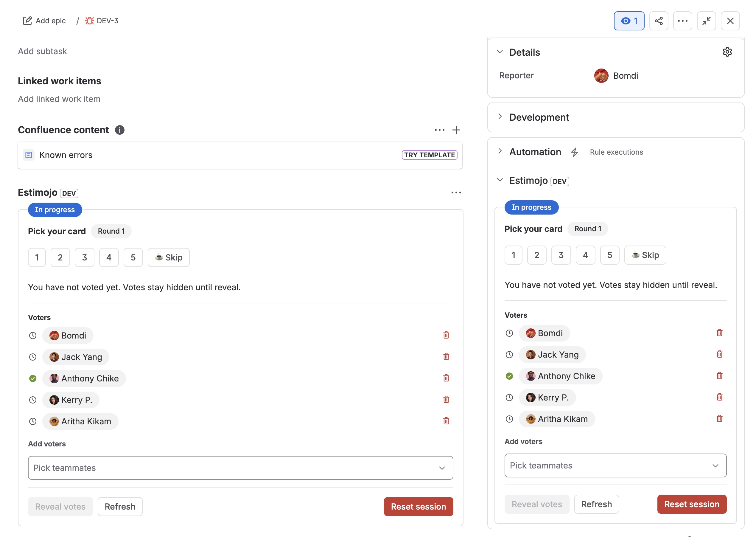Click the TRY TEMPLATE badge

pos(429,155)
